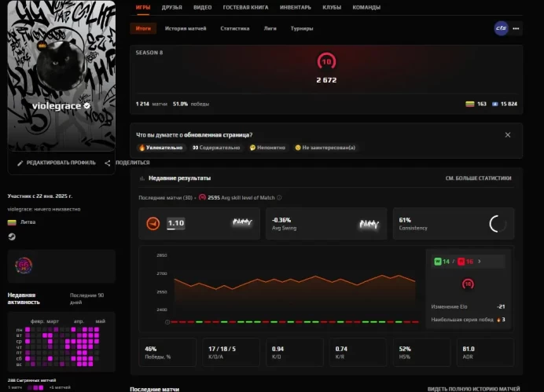Open the Турниры sub-tab
Image resolution: width=544 pixels, height=392 pixels.
point(302,28)
